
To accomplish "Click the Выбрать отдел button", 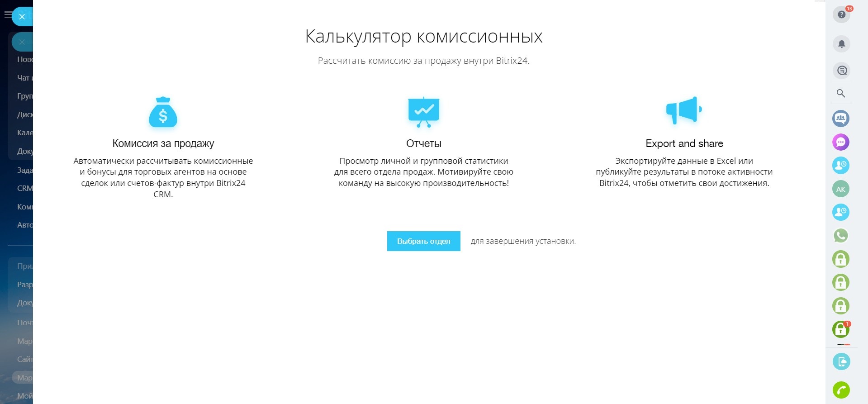I will tap(424, 241).
